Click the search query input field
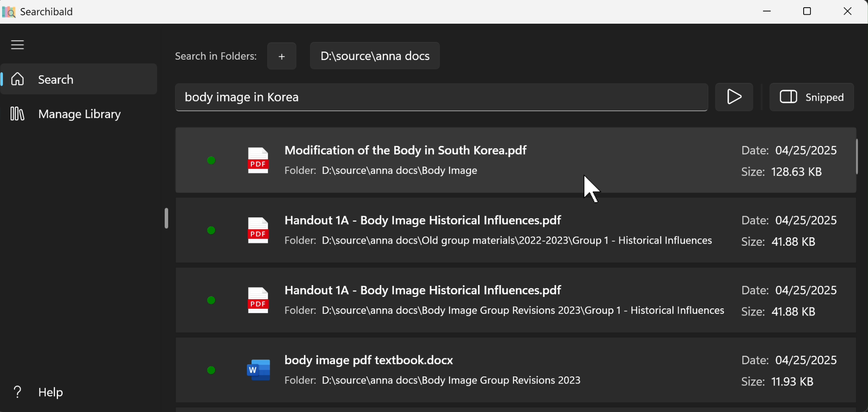The image size is (868, 412). point(442,97)
